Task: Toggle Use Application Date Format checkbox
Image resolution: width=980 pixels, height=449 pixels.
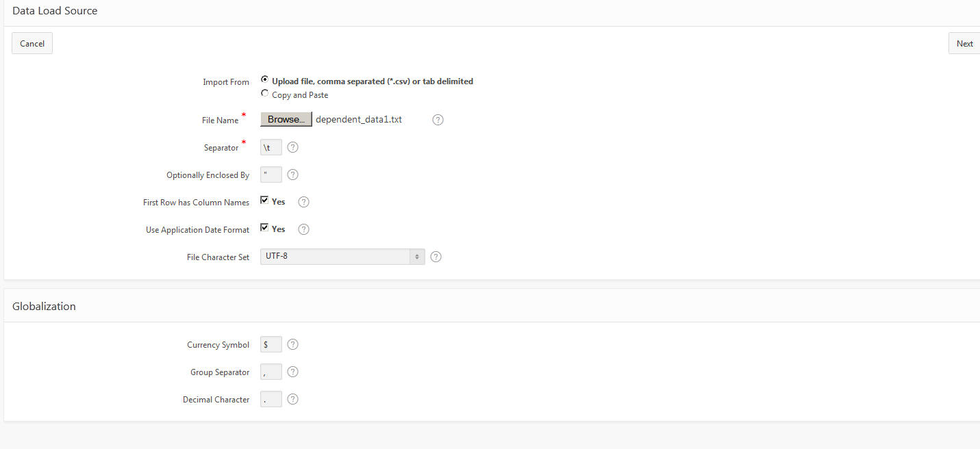Action: coord(264,228)
